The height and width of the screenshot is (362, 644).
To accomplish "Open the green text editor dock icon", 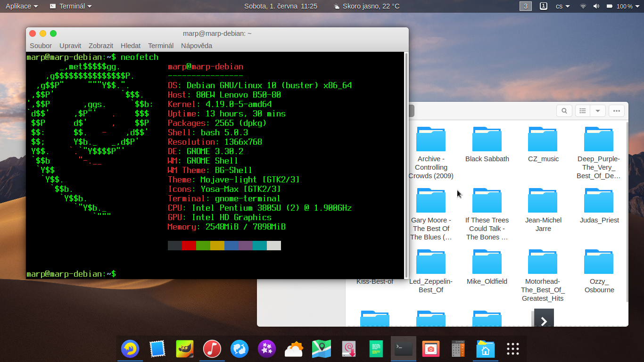I will pyautogui.click(x=376, y=349).
